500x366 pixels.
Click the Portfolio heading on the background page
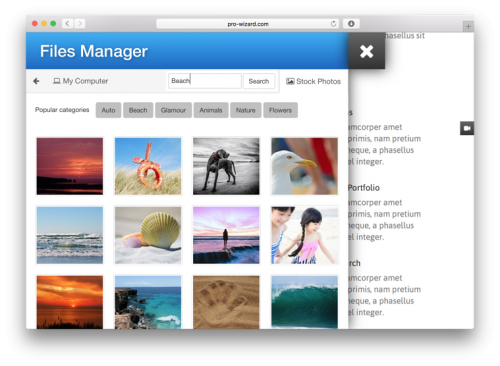(x=364, y=188)
